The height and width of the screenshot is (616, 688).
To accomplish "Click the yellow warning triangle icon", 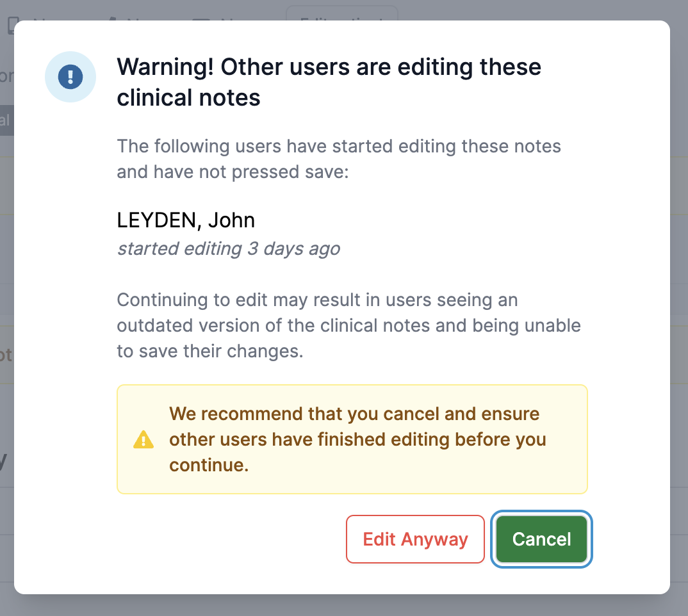I will [x=143, y=440].
